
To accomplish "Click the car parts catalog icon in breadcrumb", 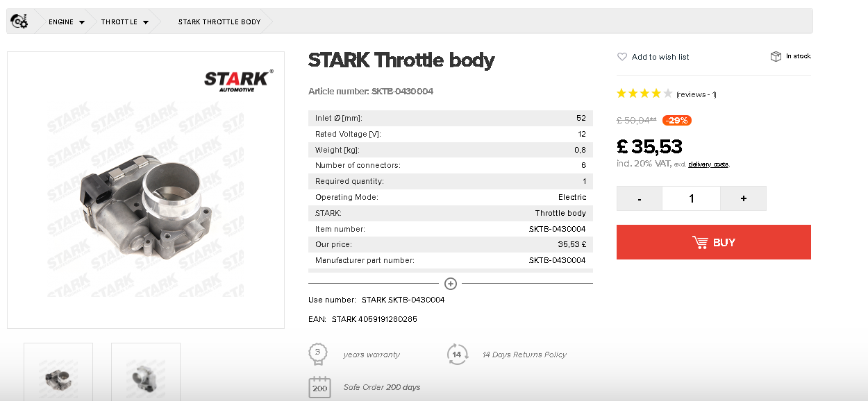I will (x=19, y=22).
